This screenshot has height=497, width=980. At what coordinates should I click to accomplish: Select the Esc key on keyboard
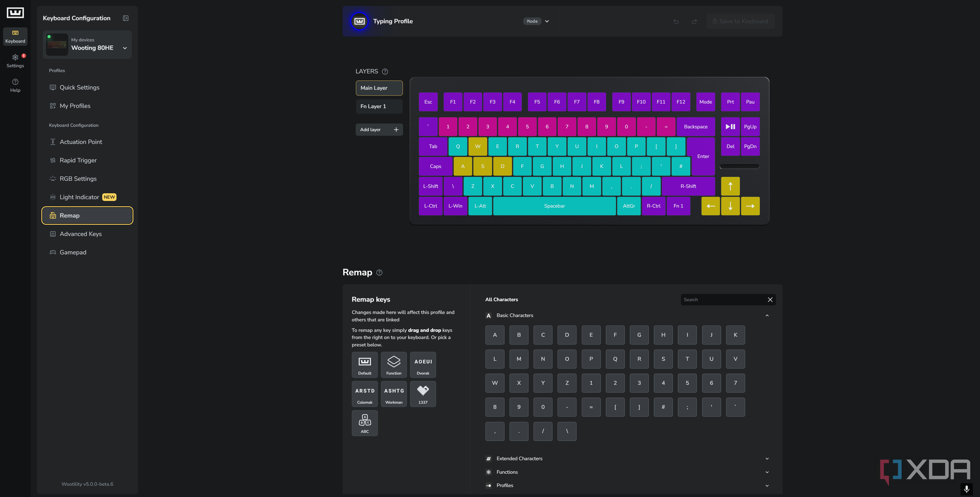428,102
